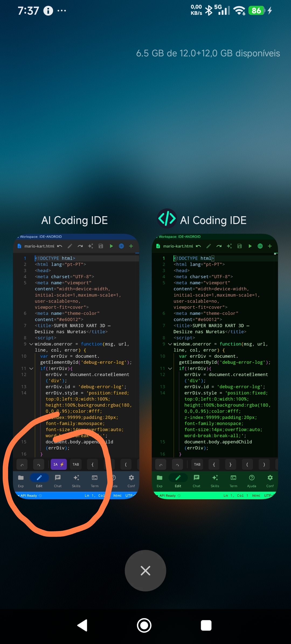Open the Conf settings tab in the blue card
This screenshot has height=644, width=291.
click(x=131, y=481)
